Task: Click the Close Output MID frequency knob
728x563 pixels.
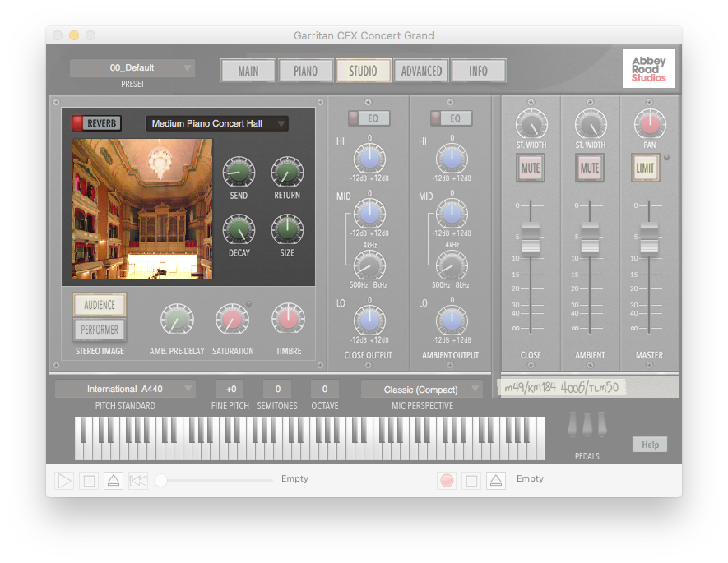Action: pyautogui.click(x=369, y=265)
